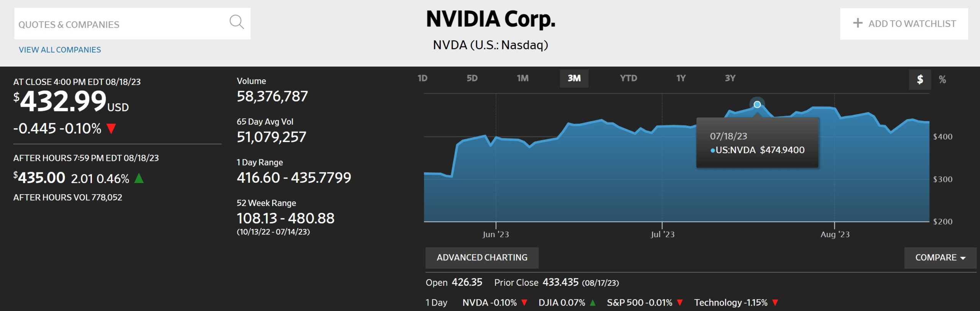Click the red down arrow by NVDA close change

[111, 128]
